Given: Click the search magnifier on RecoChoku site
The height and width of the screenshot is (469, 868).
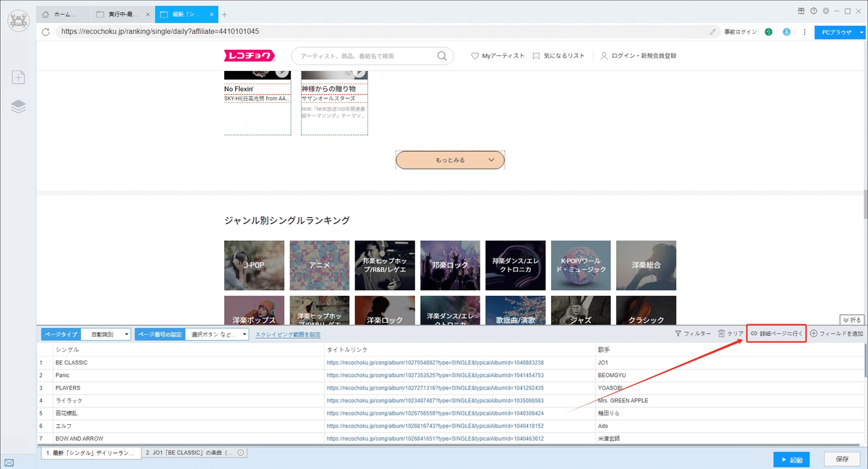Looking at the screenshot, I should tap(442, 56).
